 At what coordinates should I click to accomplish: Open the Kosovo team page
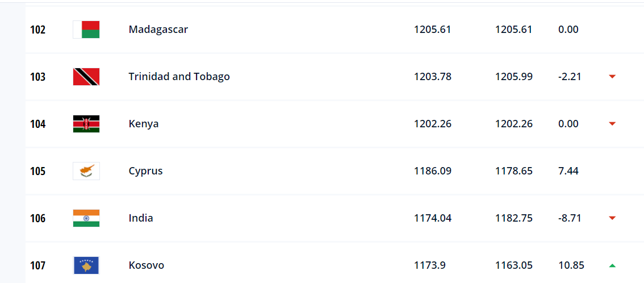click(146, 265)
